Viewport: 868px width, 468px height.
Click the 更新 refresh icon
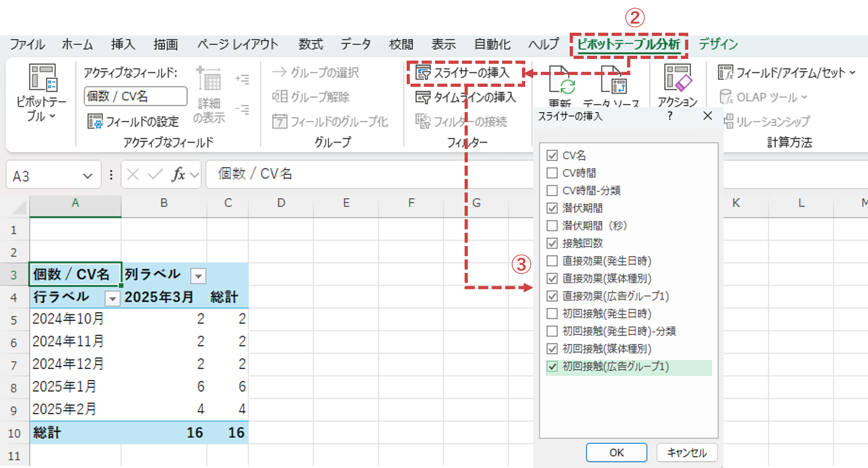[x=561, y=80]
